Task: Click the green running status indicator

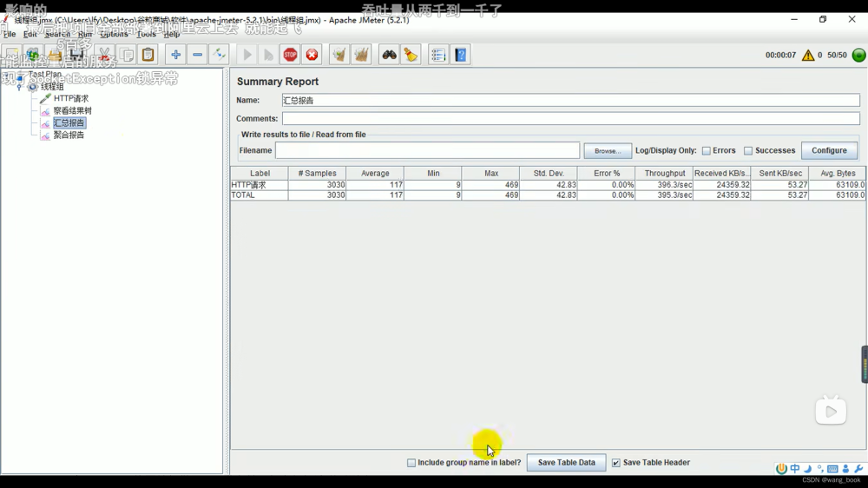Action: point(858,55)
